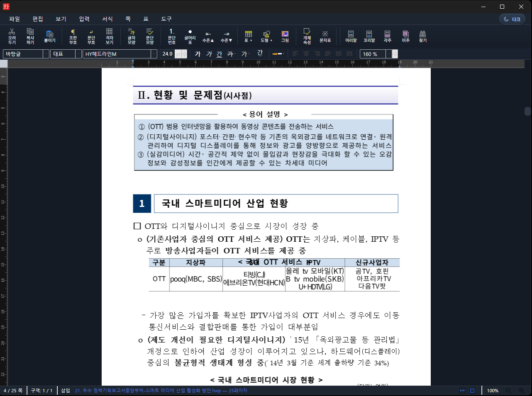Zoom in with the plus magnifier
Screen dimensions: 532x396
pos(522,391)
